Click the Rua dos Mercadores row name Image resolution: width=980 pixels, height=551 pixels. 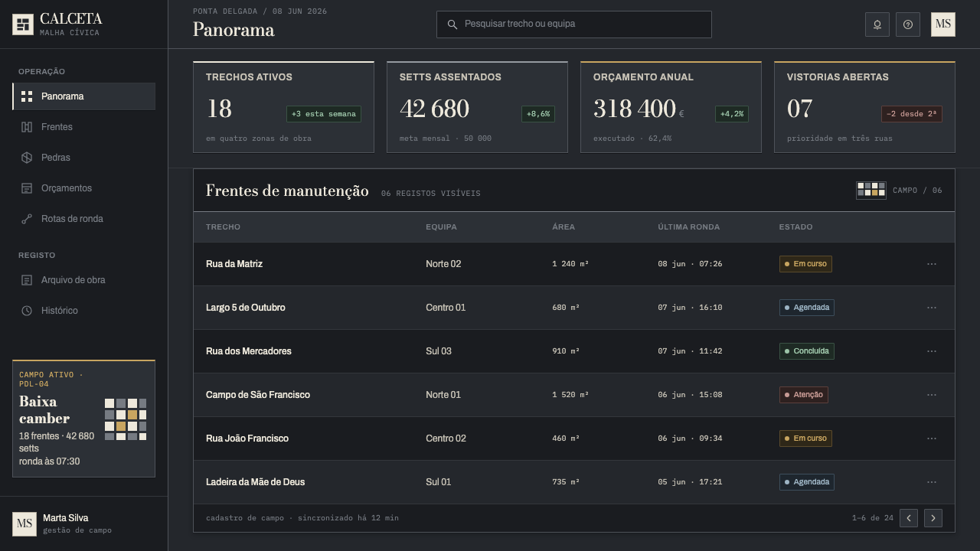(249, 351)
